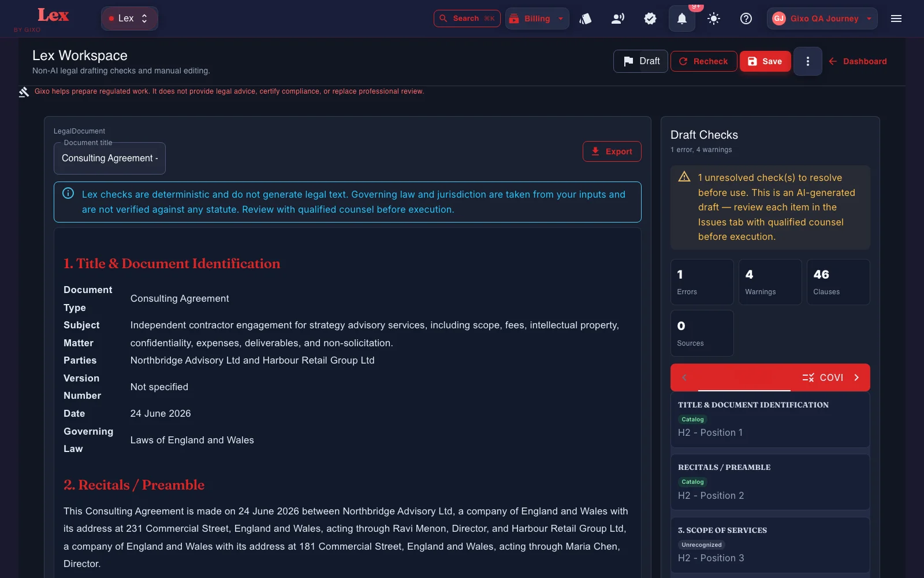Click the Recitals paragraph text

pyautogui.click(x=346, y=538)
